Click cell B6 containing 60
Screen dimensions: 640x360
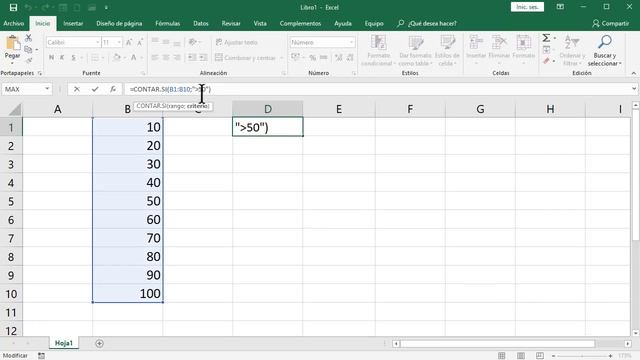point(128,220)
